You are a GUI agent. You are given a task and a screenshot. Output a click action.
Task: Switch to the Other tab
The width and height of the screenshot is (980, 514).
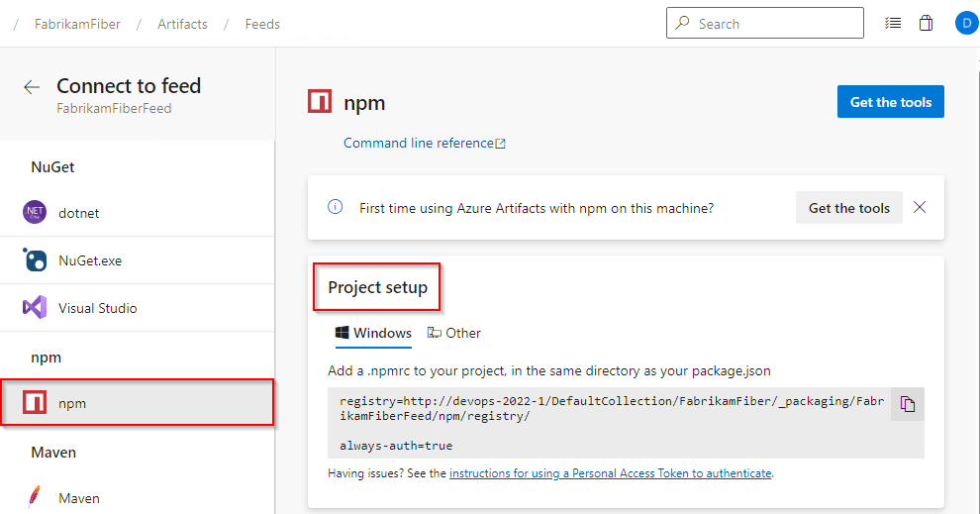[x=454, y=334]
